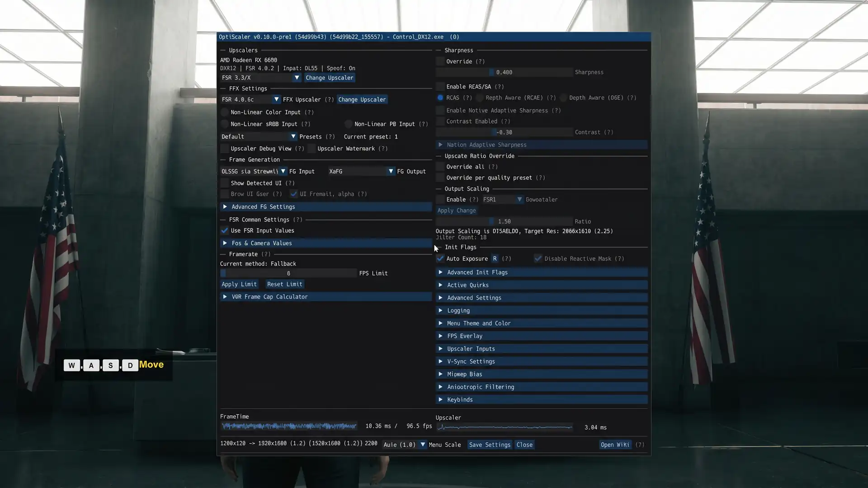Open the XaFG FG Output dropdown

[361, 171]
